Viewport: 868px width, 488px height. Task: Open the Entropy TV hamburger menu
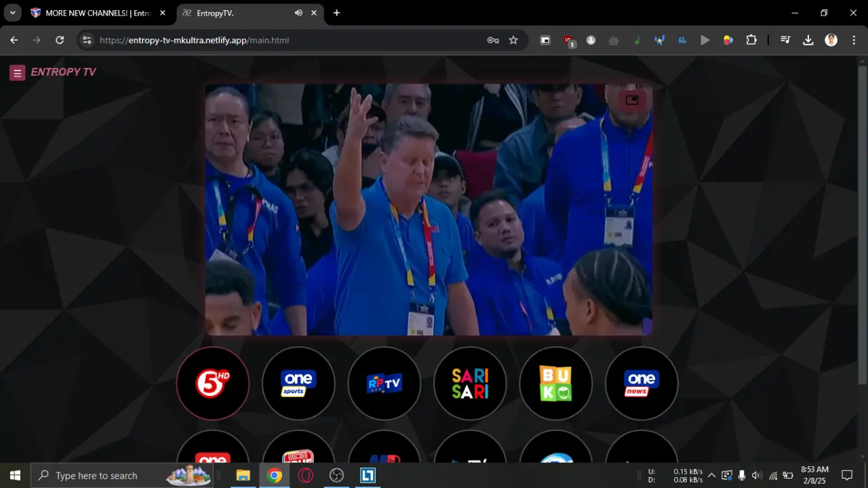tap(18, 73)
